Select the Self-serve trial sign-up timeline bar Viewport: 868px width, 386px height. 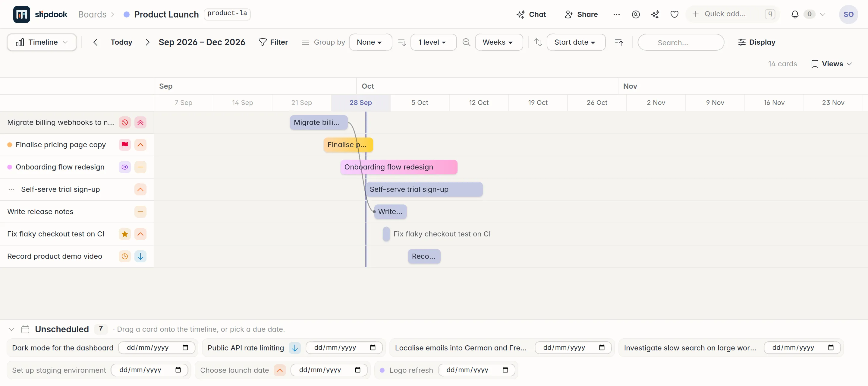coord(424,189)
